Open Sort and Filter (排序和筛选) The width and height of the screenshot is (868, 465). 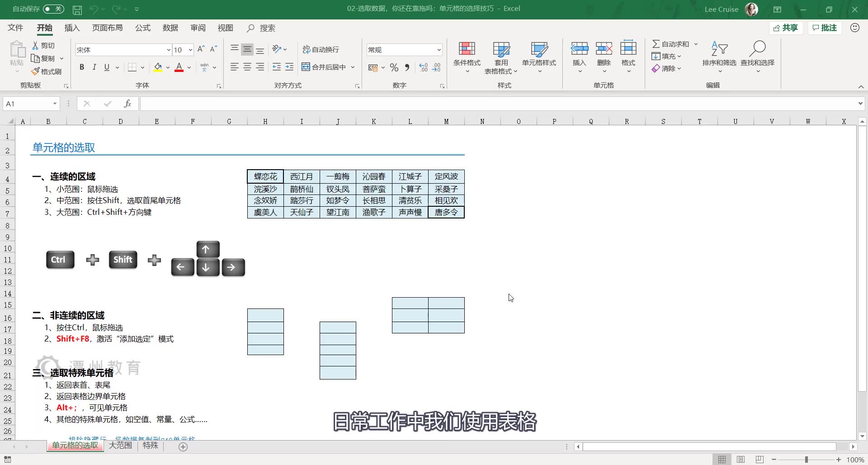pyautogui.click(x=719, y=57)
